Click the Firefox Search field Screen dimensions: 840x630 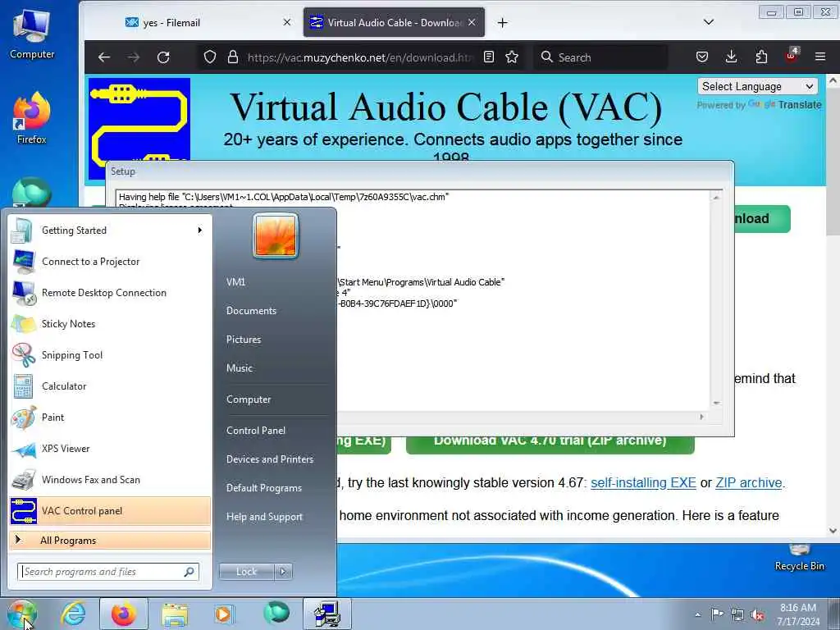pyautogui.click(x=600, y=57)
